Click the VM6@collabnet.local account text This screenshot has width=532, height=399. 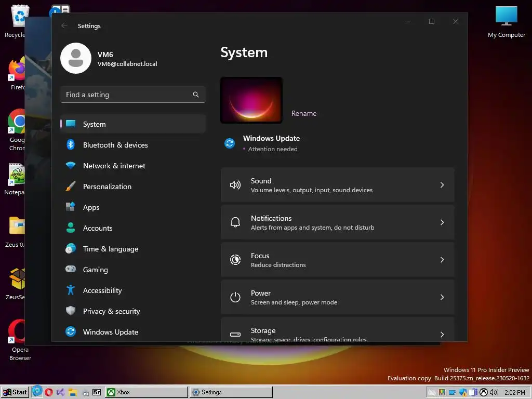[127, 64]
